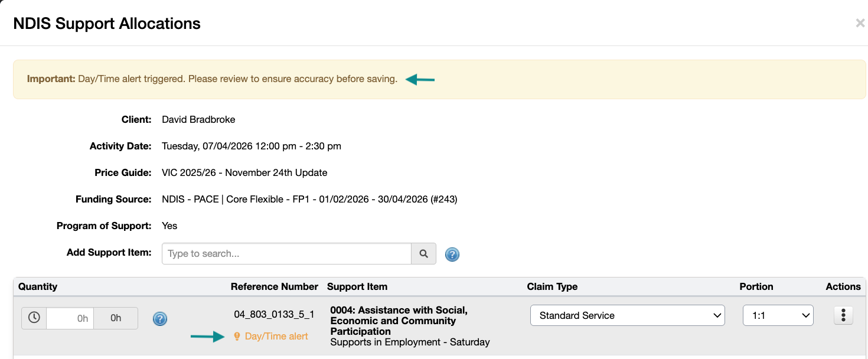Click the second 0h quantity box
Viewport: 868px width, 359px height.
(x=116, y=318)
